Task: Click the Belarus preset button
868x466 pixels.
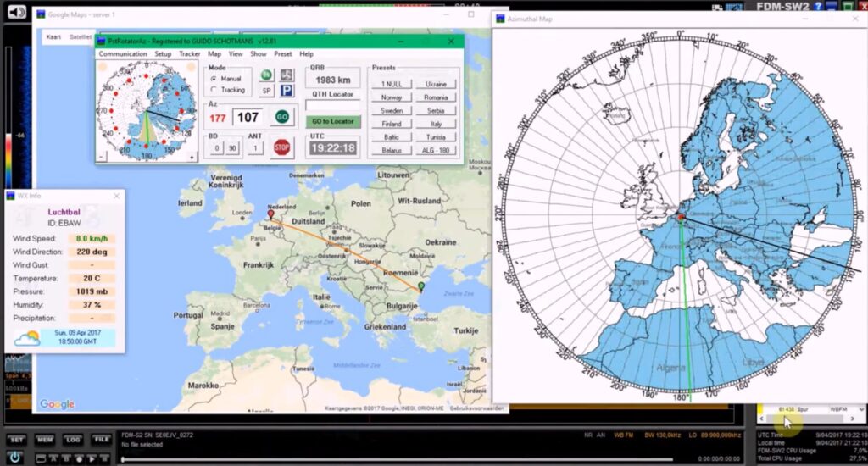Action: tap(392, 151)
